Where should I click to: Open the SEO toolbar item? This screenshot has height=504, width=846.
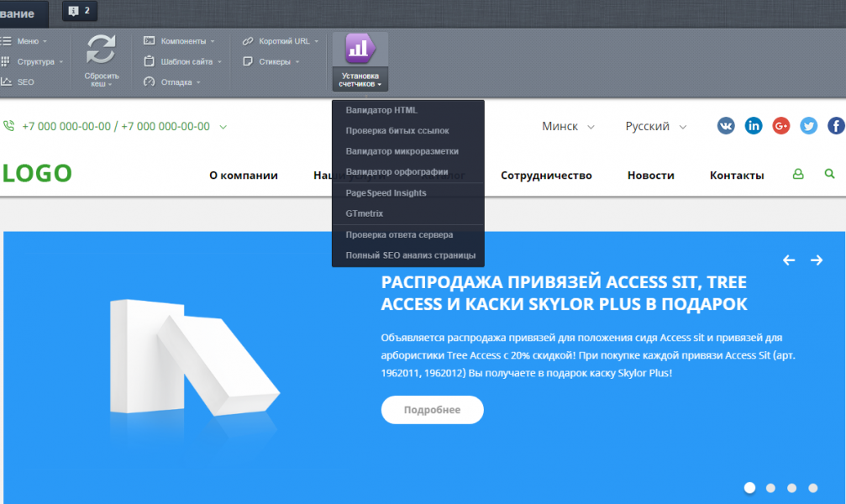click(18, 82)
